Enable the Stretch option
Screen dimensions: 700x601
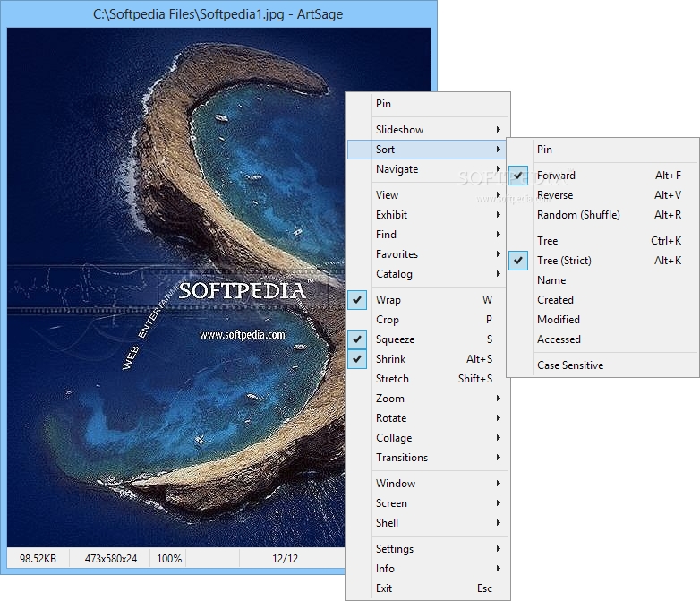coord(428,379)
